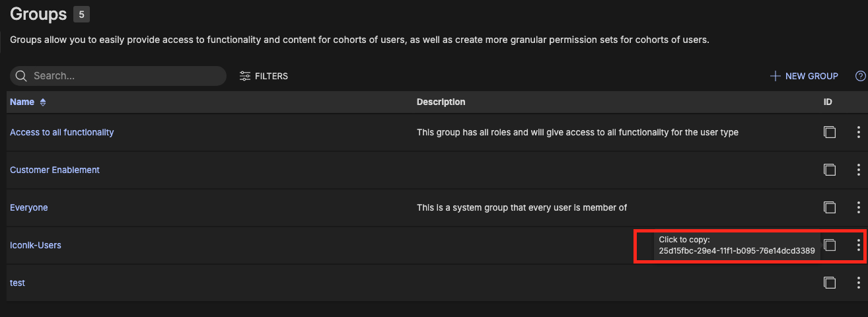The image size is (868, 317).
Task: Open kebab menu for Iconik-Users row
Action: click(858, 245)
